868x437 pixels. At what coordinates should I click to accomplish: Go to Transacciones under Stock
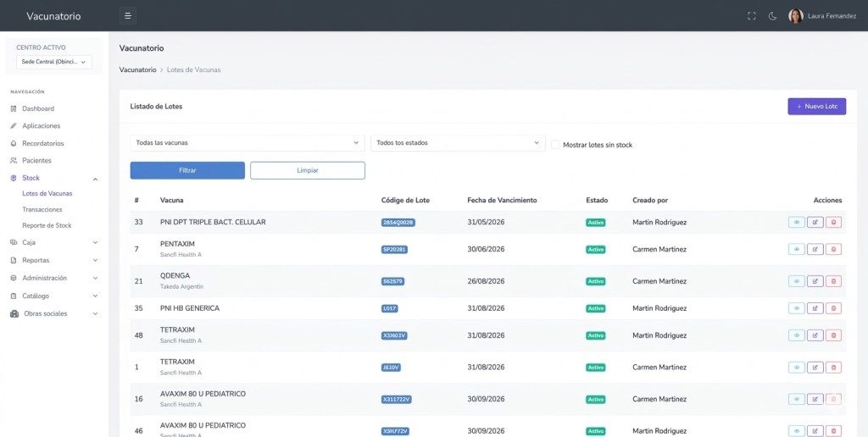coord(42,209)
